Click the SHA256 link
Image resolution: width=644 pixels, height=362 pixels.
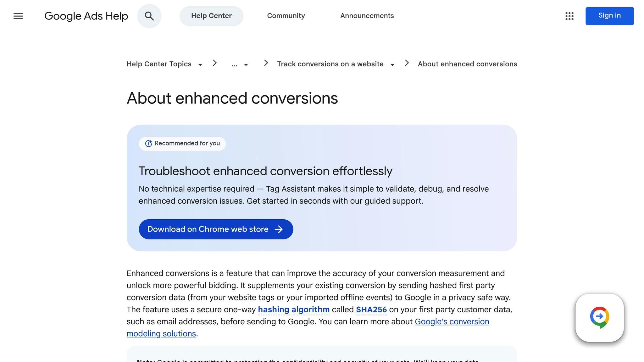(x=371, y=310)
